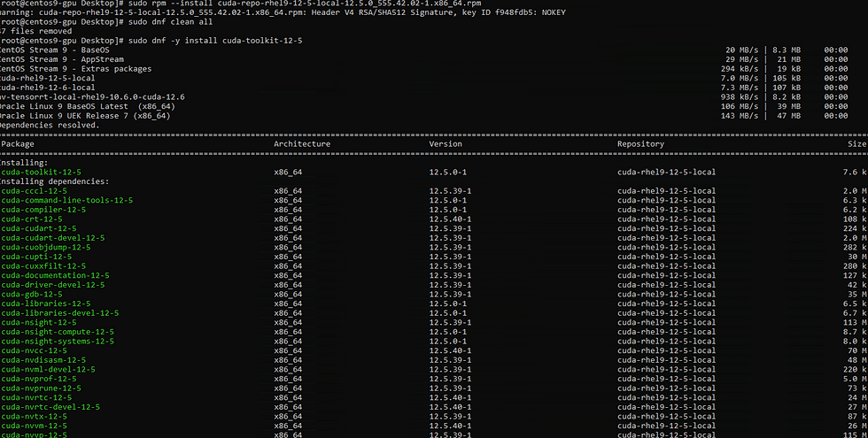Select the 'Dependencies resolved.' line
The width and height of the screenshot is (868, 438).
click(50, 125)
